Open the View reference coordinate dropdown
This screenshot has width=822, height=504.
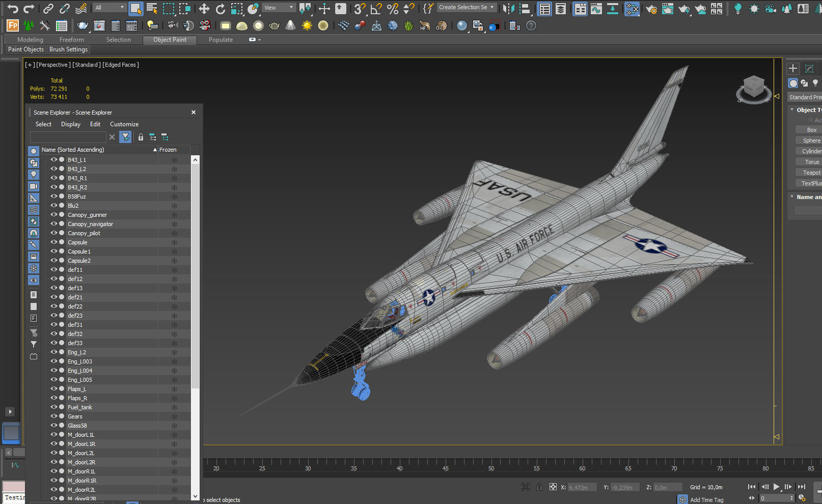[x=279, y=8]
